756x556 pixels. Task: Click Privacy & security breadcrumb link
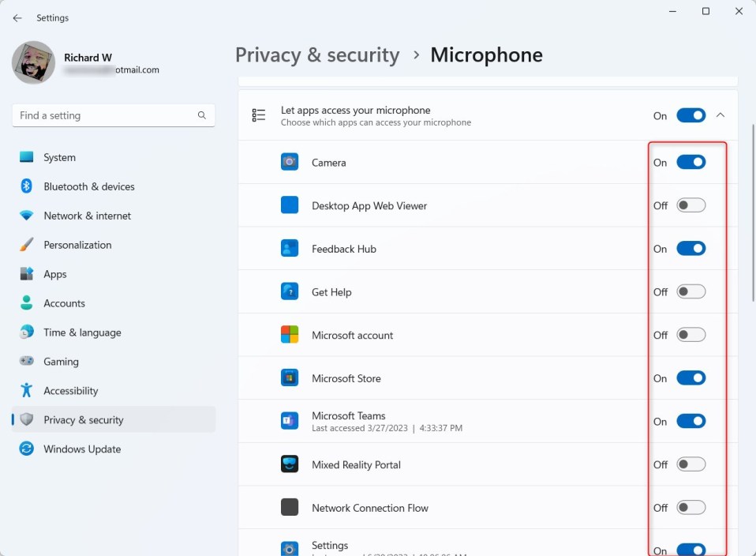point(317,55)
